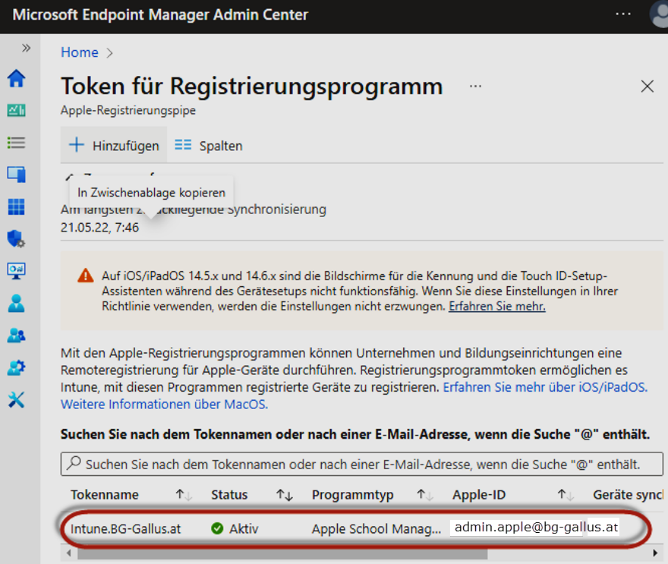Open the Spalten column options
The width and height of the screenshot is (668, 564).
209,146
